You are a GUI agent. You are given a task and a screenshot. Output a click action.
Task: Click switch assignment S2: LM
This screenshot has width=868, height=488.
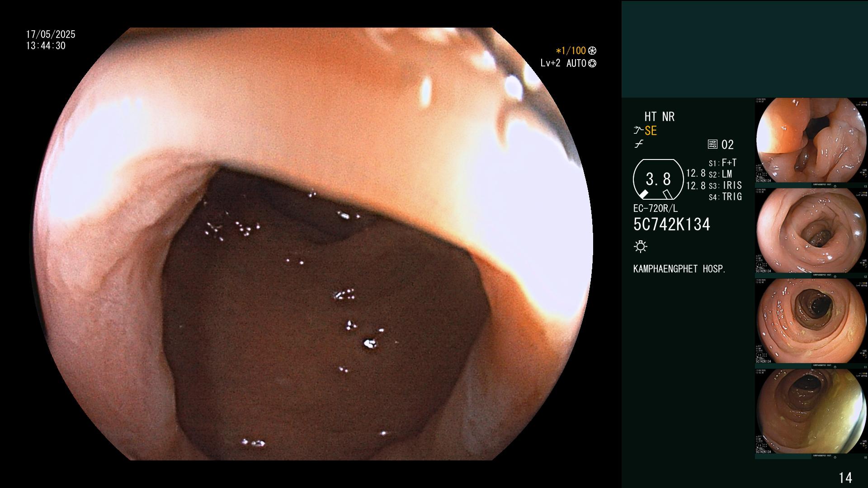point(720,174)
